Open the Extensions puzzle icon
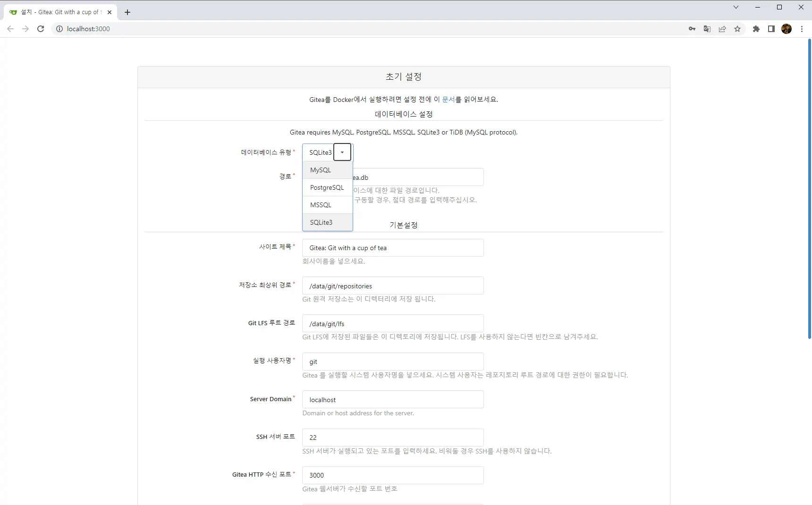The height and width of the screenshot is (505, 812). [756, 29]
